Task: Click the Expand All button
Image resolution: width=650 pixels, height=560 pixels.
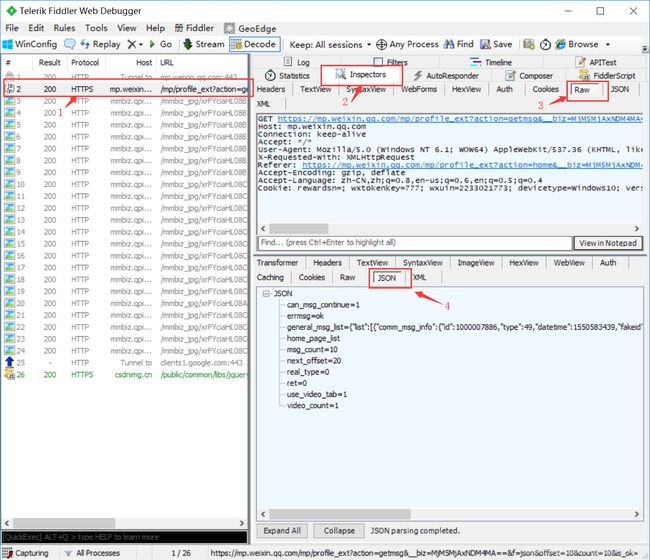Action: [x=282, y=531]
